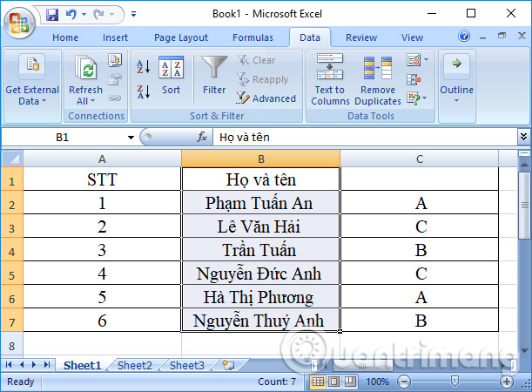This screenshot has width=532, height=392.
Task: Click the Refresh All icon
Action: point(86,68)
